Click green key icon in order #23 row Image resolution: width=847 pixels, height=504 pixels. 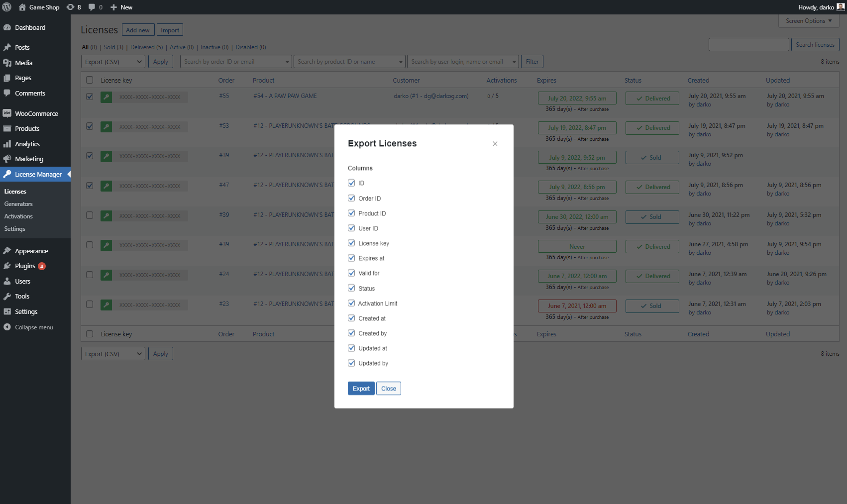point(106,304)
